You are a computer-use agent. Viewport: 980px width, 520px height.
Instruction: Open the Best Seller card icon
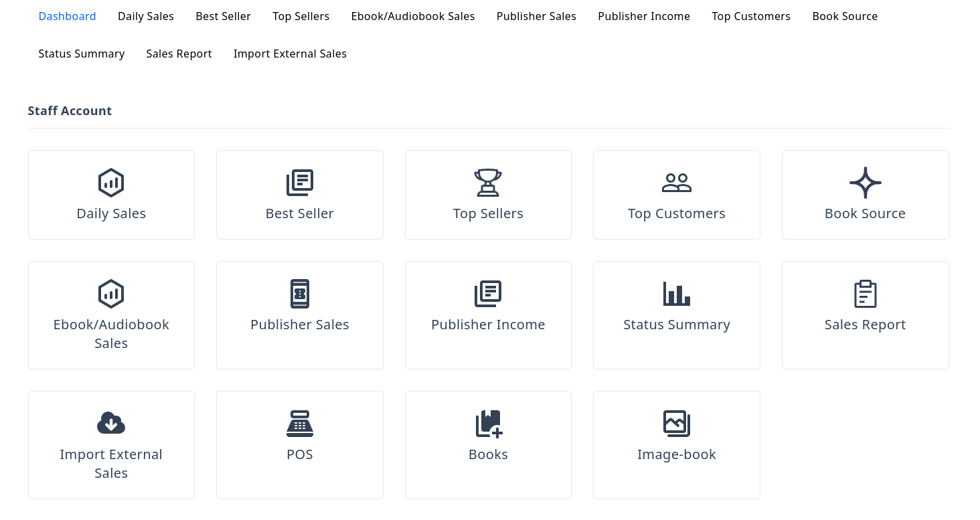pyautogui.click(x=299, y=183)
